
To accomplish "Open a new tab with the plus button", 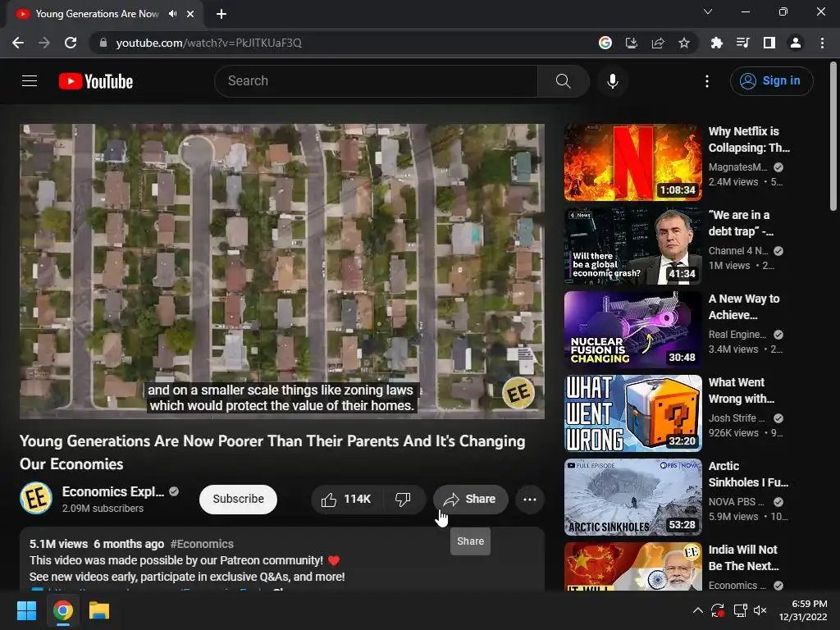I will 221,14.
